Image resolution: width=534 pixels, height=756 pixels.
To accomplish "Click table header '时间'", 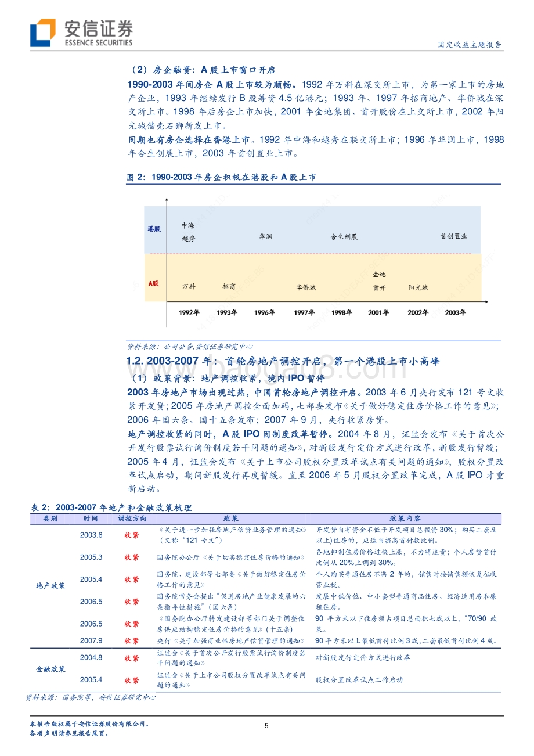I will tap(91, 519).
